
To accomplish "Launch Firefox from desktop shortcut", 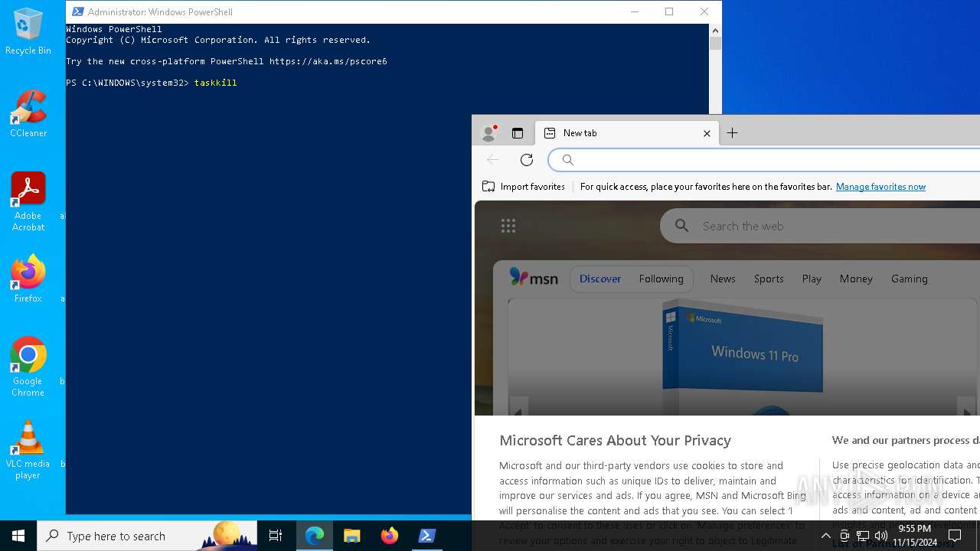I will (28, 279).
